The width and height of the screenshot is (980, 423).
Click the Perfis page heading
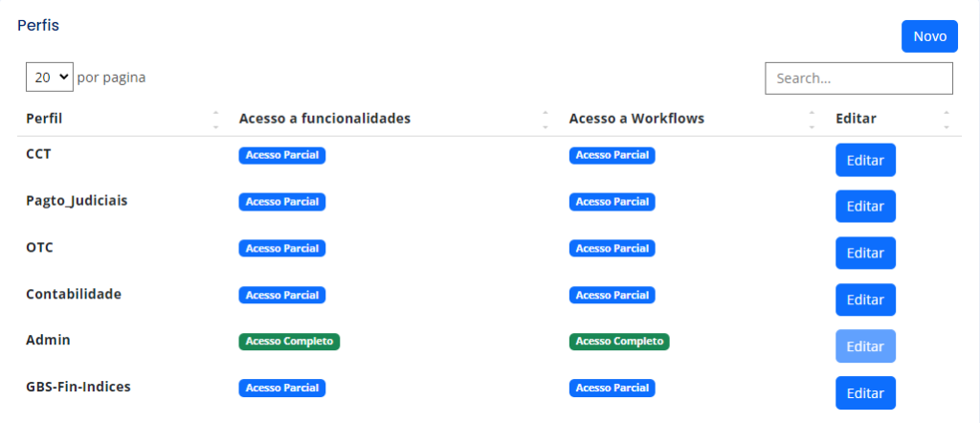pos(38,26)
